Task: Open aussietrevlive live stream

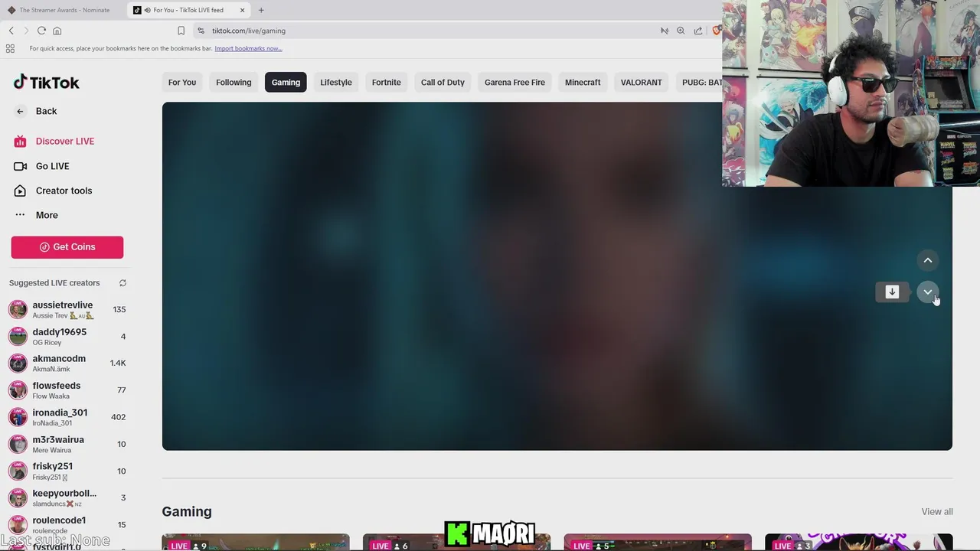Action: tap(67, 309)
